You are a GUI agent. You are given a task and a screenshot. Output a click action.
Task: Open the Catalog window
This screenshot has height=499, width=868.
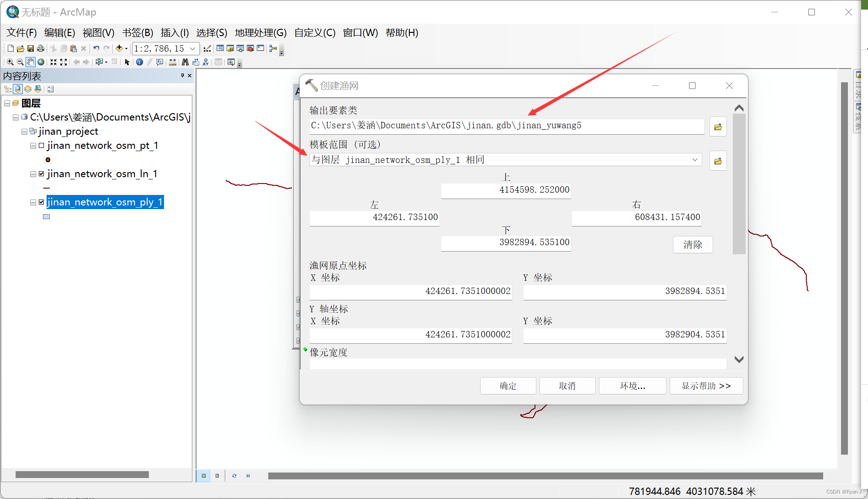230,48
